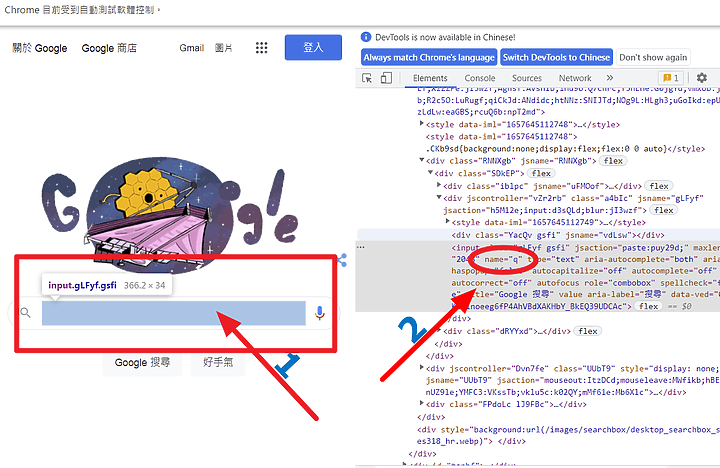Click the Google 搜尋 button
This screenshot has height=468, width=720.
click(142, 362)
